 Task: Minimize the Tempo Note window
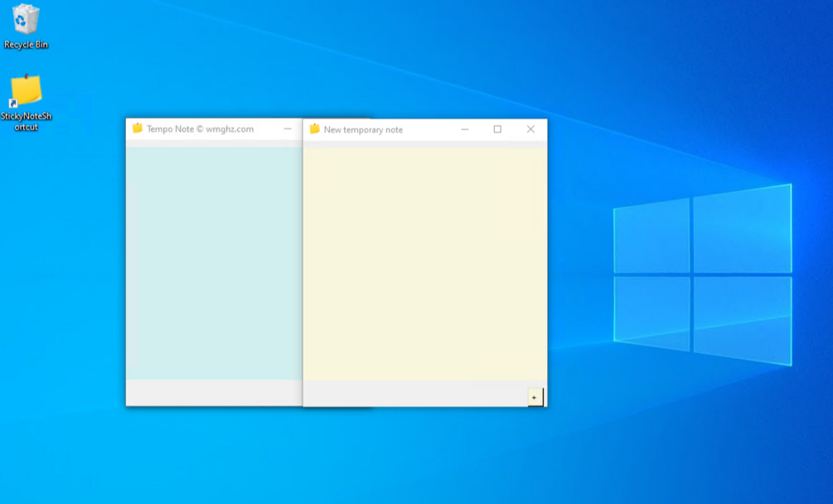(288, 129)
